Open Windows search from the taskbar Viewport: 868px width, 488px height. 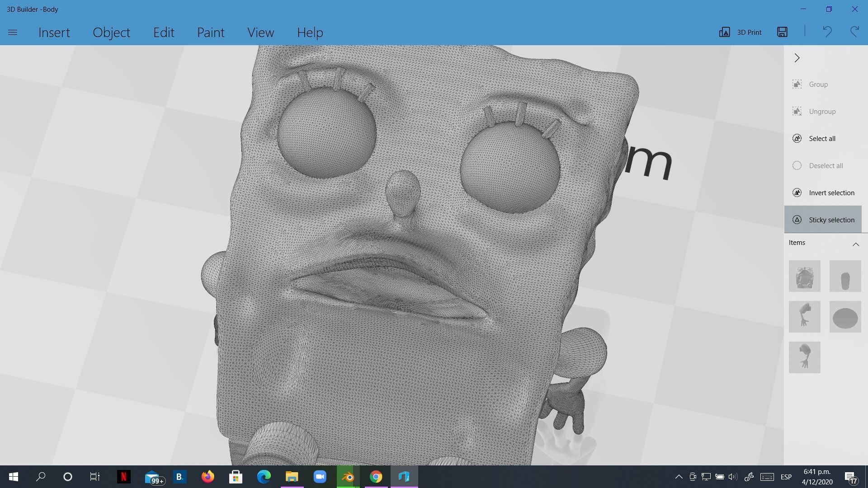[x=41, y=477]
